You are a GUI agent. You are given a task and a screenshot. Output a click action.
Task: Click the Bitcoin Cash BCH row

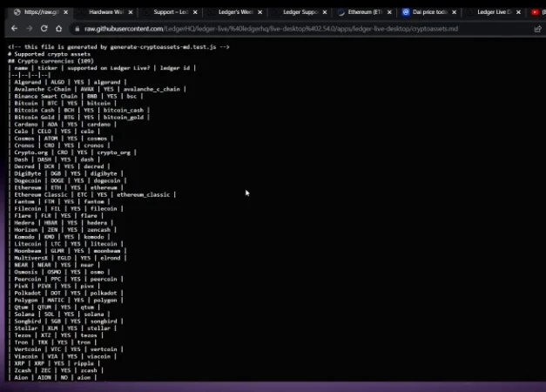pos(79,110)
